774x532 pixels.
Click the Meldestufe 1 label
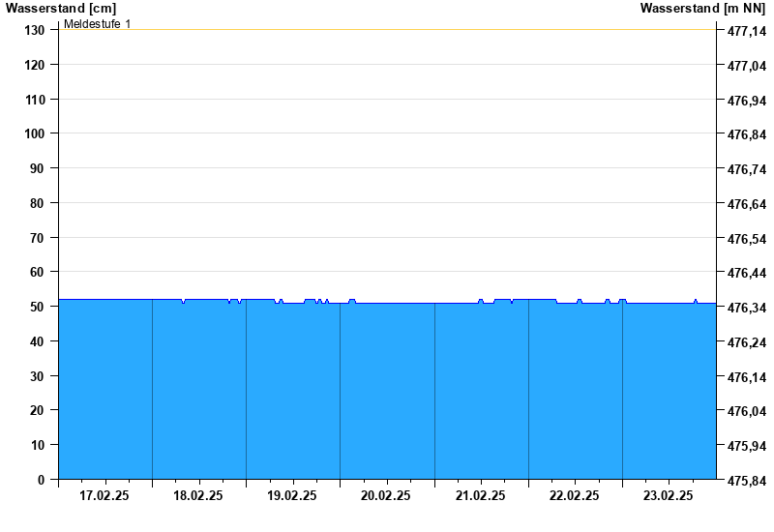(x=98, y=24)
